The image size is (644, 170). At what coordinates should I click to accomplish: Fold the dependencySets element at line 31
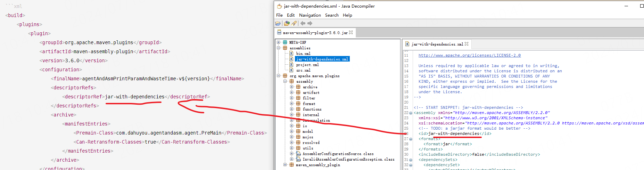pyautogui.click(x=411, y=160)
